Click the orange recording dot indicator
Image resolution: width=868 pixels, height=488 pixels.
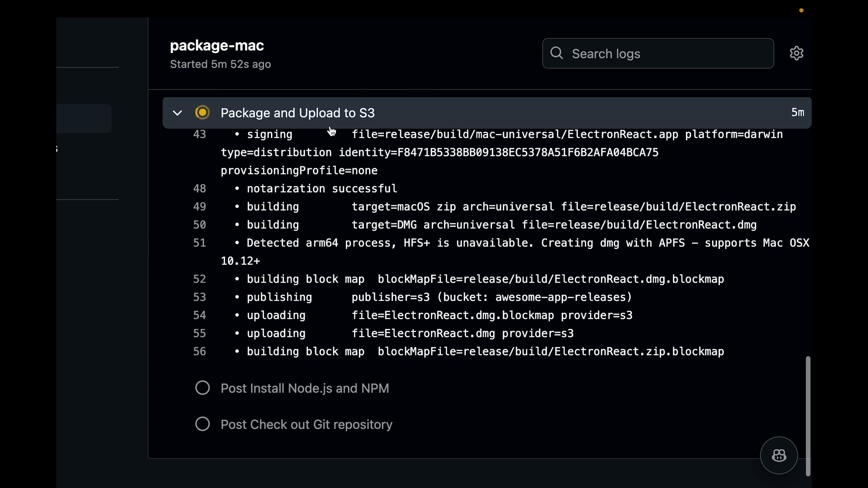[801, 10]
